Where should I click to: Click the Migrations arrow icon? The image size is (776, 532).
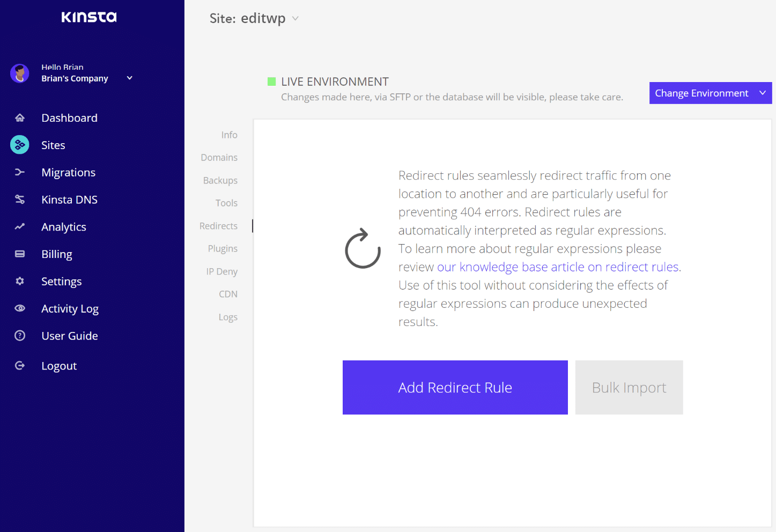tap(20, 172)
